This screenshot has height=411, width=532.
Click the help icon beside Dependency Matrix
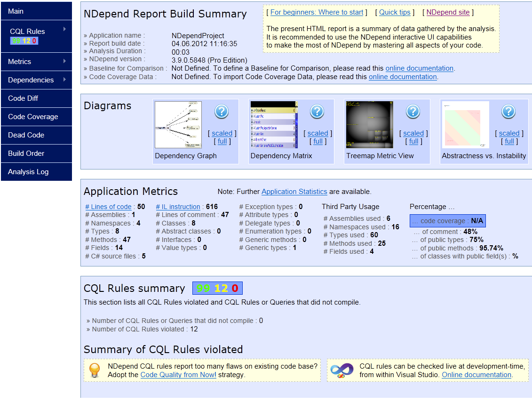tap(317, 112)
